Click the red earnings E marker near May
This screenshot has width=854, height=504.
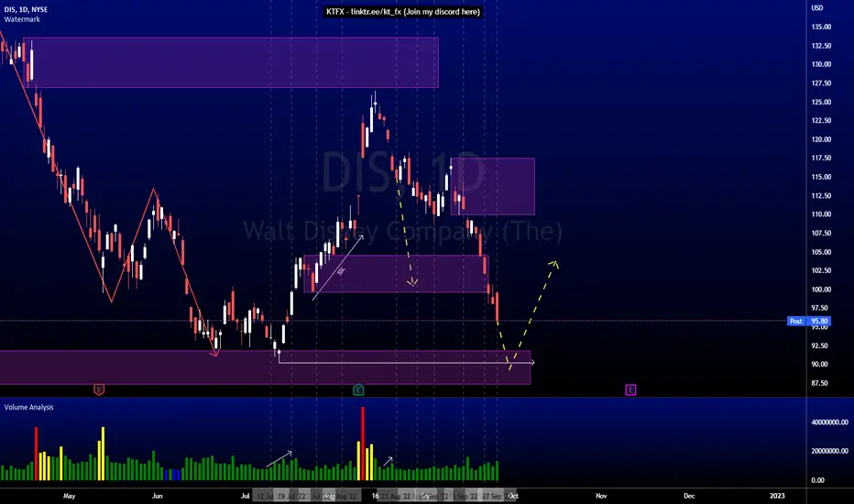pos(99,389)
